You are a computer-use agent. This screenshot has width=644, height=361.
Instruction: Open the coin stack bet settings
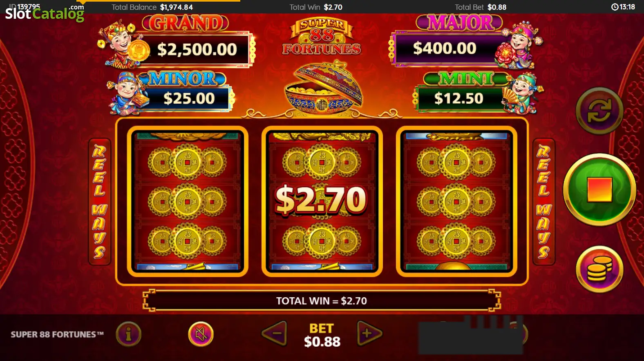point(599,269)
